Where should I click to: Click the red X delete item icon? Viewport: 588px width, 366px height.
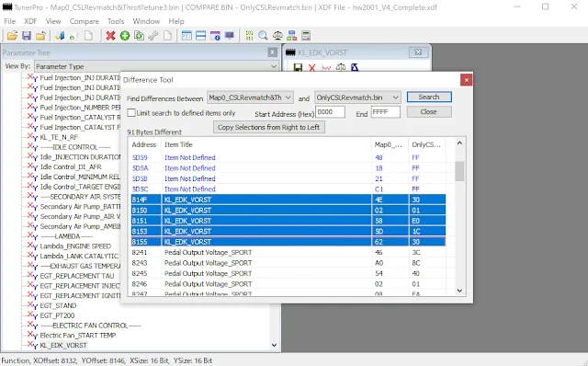pos(110,36)
